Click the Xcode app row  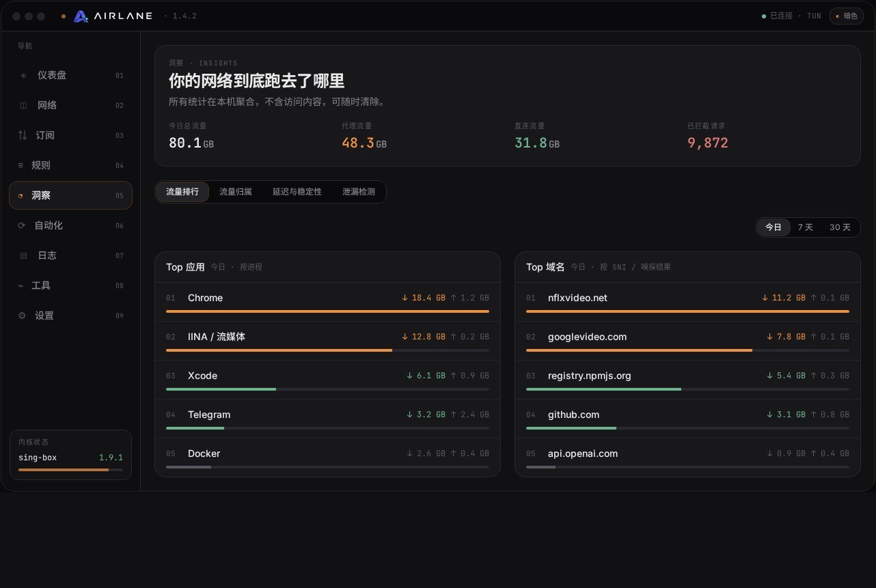[327, 380]
